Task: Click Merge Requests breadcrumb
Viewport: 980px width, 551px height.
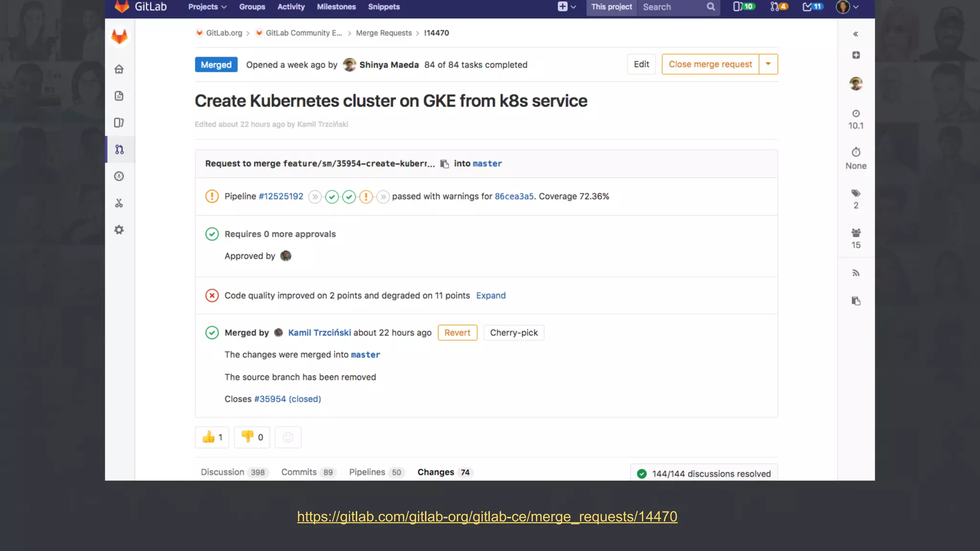Action: pos(384,33)
